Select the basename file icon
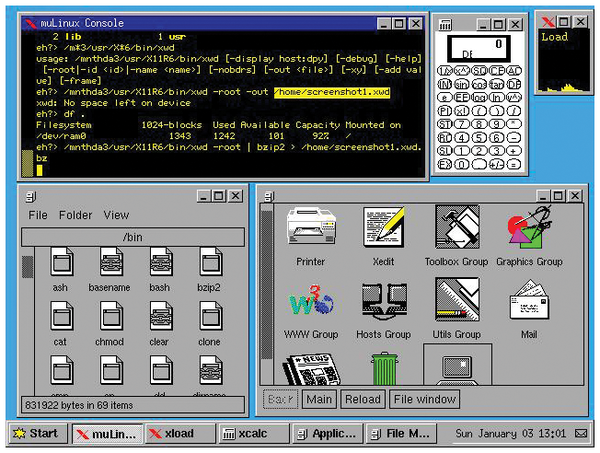The height and width of the screenshot is (453, 600). (111, 262)
